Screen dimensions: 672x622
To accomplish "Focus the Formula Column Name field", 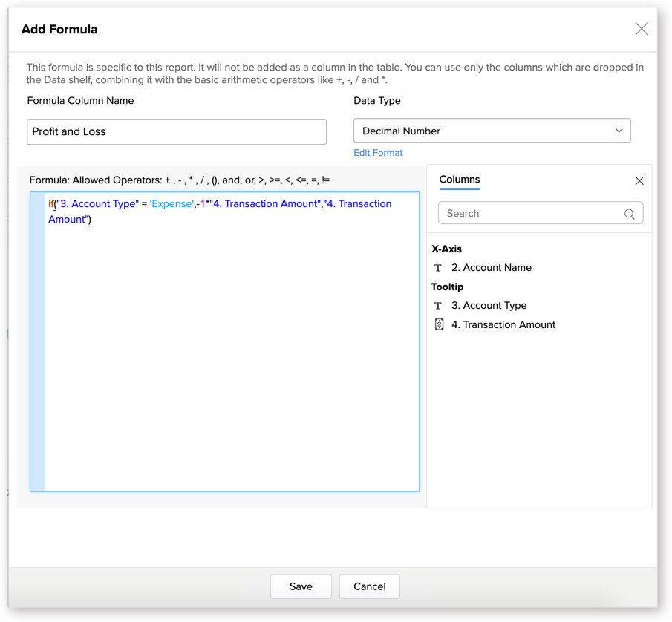I will tap(177, 131).
